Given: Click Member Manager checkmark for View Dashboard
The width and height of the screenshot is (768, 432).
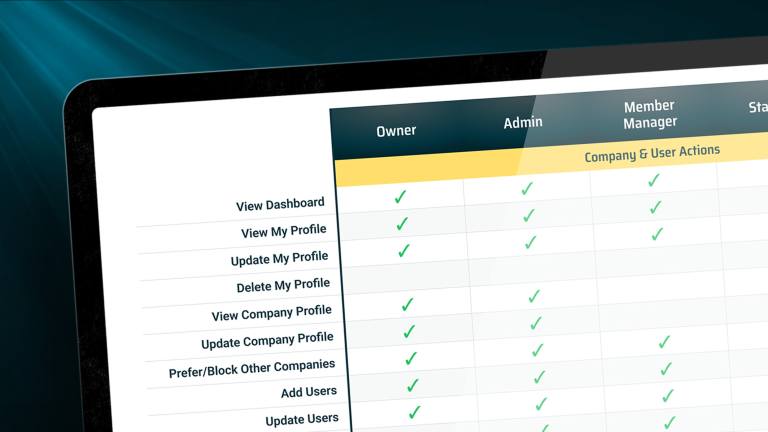Looking at the screenshot, I should 653,180.
